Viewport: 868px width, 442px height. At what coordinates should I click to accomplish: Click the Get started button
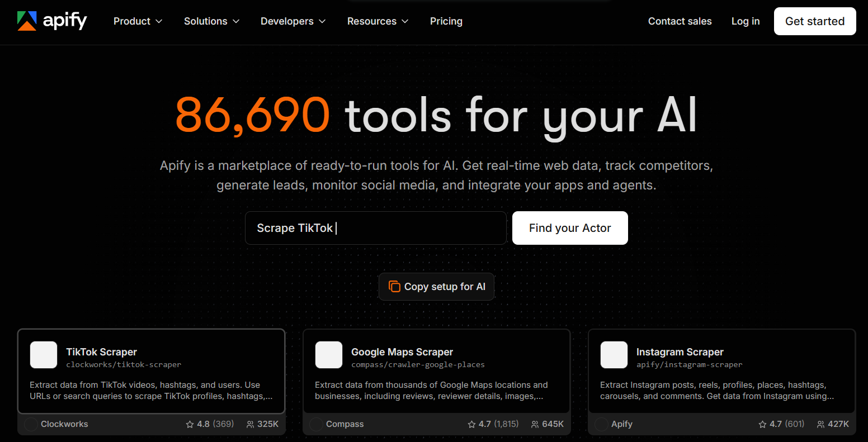coord(815,21)
